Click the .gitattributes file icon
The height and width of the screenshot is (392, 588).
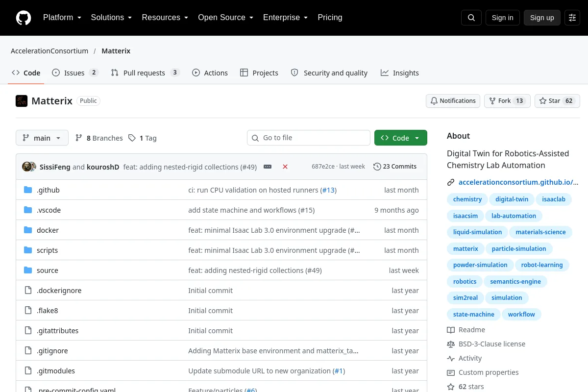tap(28, 331)
